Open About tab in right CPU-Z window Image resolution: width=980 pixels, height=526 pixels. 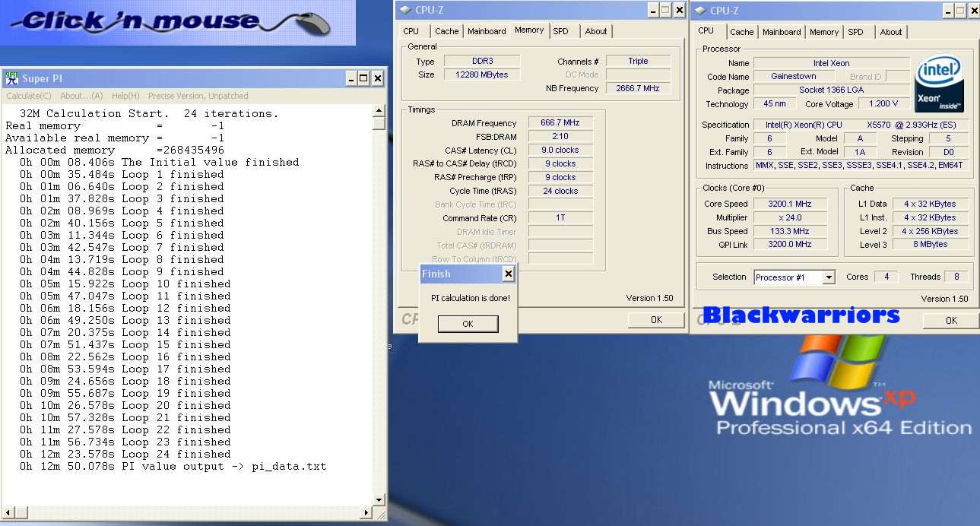pyautogui.click(x=891, y=32)
